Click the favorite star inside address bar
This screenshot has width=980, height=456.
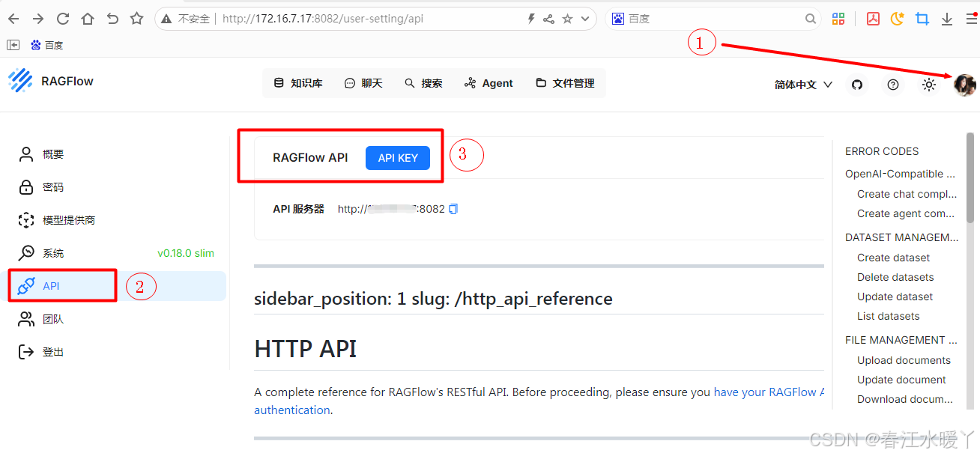pos(567,19)
